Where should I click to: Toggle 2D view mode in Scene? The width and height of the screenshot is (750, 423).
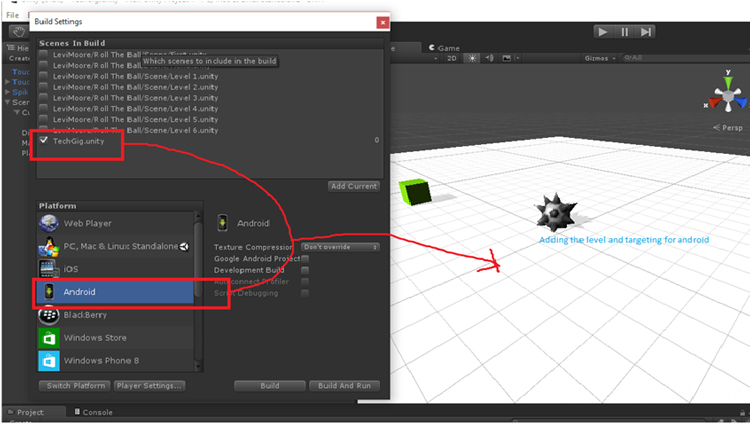tap(452, 58)
